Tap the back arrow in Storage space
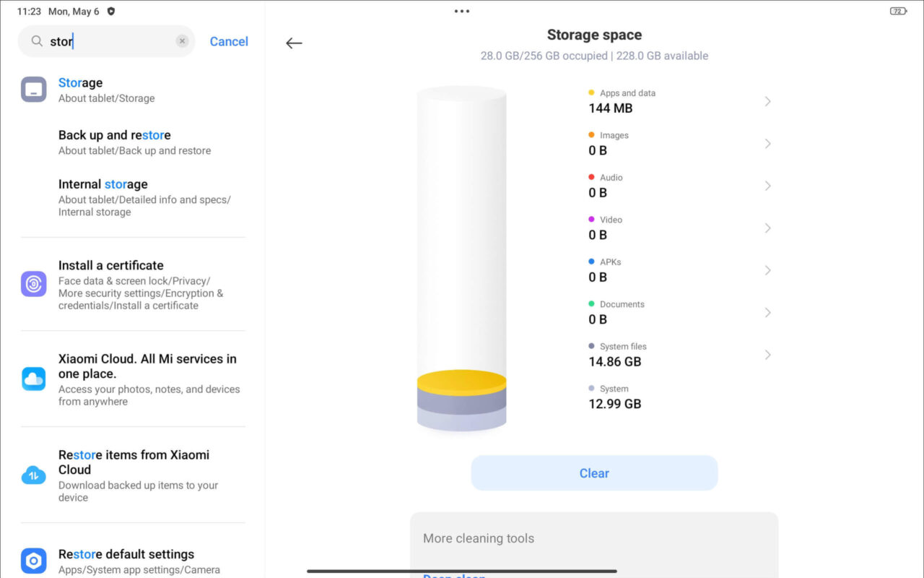This screenshot has height=578, width=924. coord(294,43)
